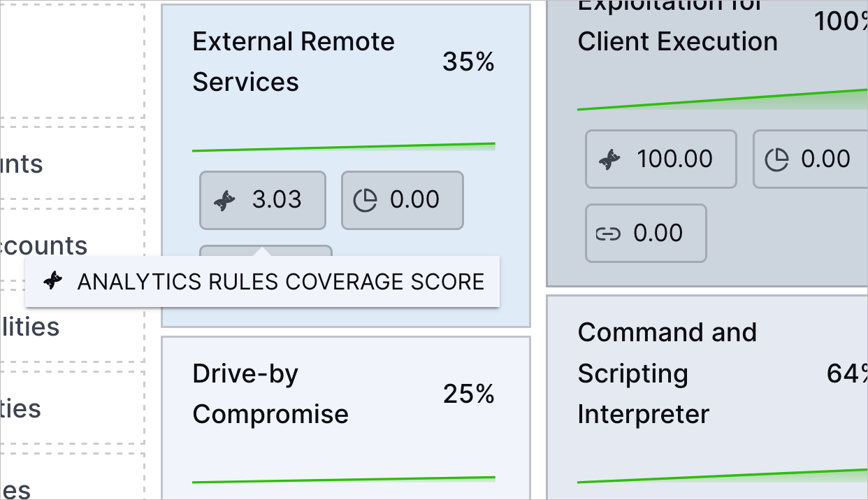Select the 0.00 badge in External Remote Services
Screen dimensions: 868x500
click(403, 200)
